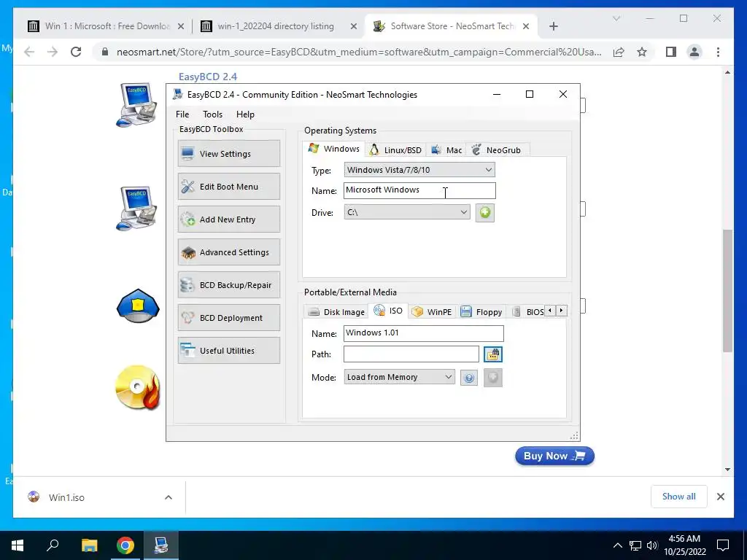Open the Tools menu in EasyBCD
747x560 pixels.
(212, 114)
